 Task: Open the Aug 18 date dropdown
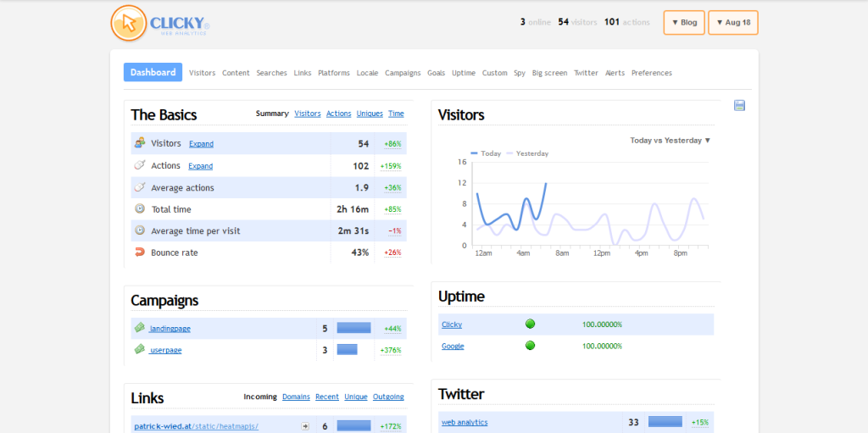733,23
